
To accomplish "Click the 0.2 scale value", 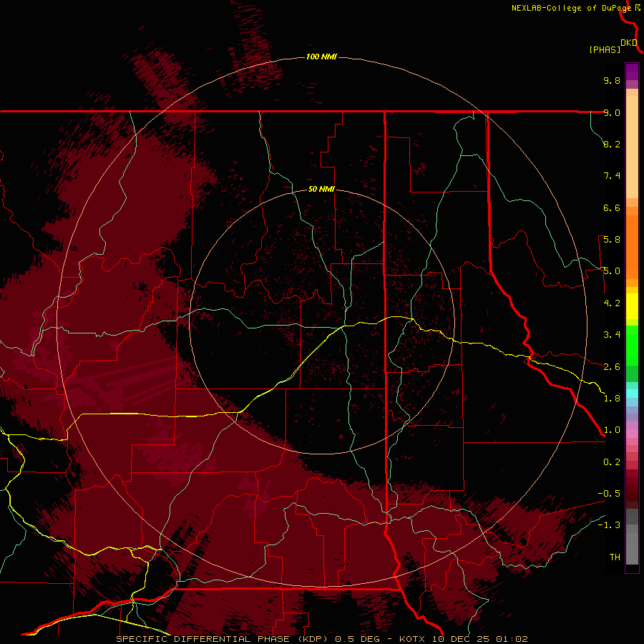I will tap(612, 462).
